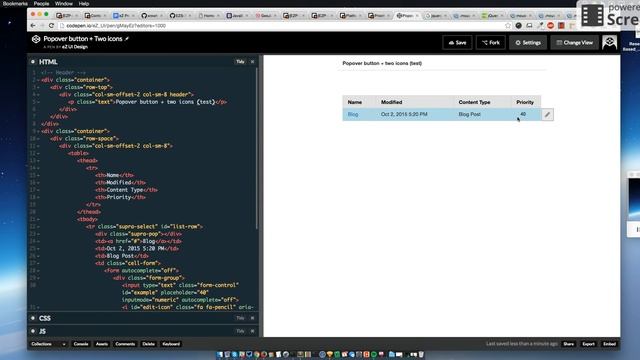
Task: Reload the browser page
Action: point(51,25)
